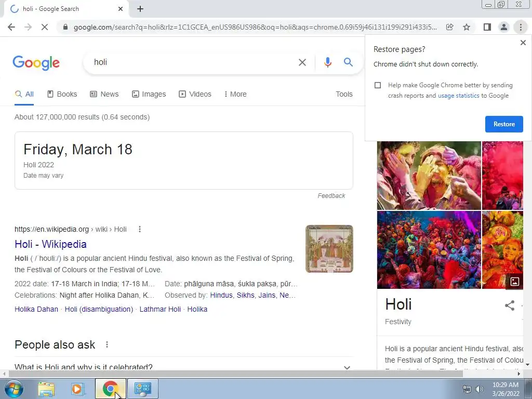Share this page from the address bar
Viewport: 532px width, 399px height.
coord(449,27)
